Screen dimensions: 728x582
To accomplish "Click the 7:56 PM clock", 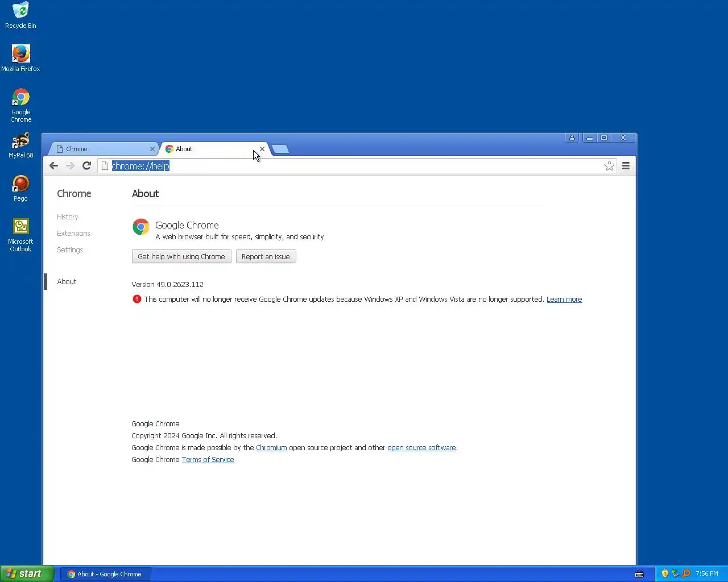I will coord(707,573).
